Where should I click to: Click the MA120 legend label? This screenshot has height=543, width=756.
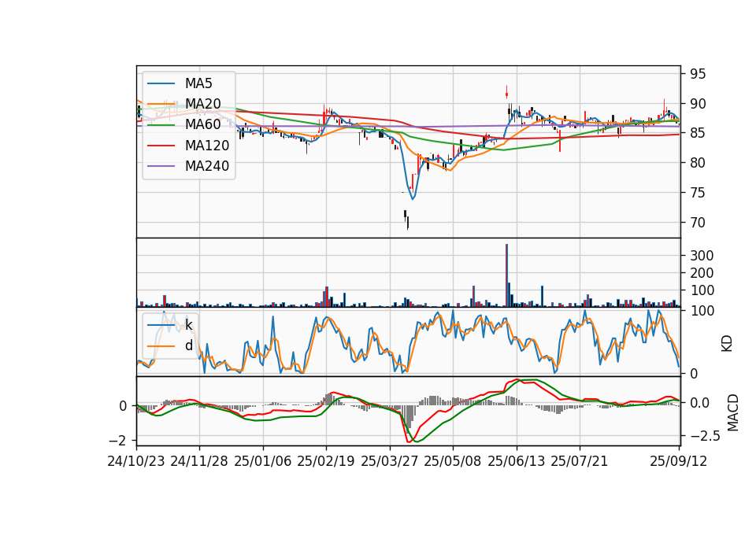(x=207, y=146)
